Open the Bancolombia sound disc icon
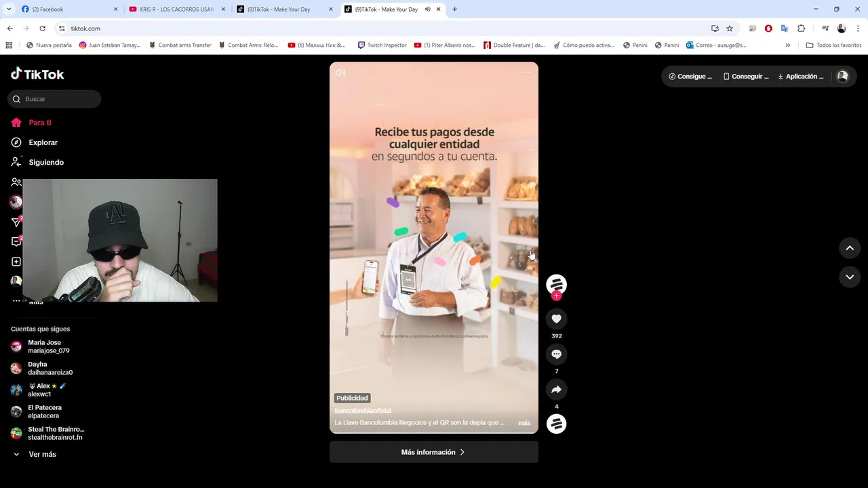Image resolution: width=868 pixels, height=488 pixels. coord(557,424)
